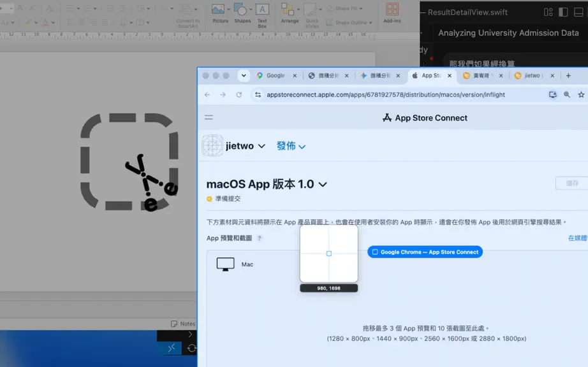Open help for App 預覽和截圖

[x=259, y=238]
